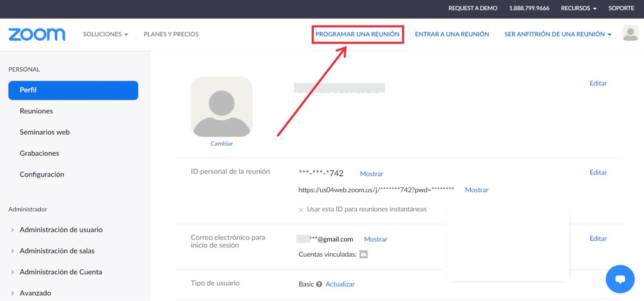Go to Planes y Precios
Screen dimensions: 644x301
(x=171, y=34)
